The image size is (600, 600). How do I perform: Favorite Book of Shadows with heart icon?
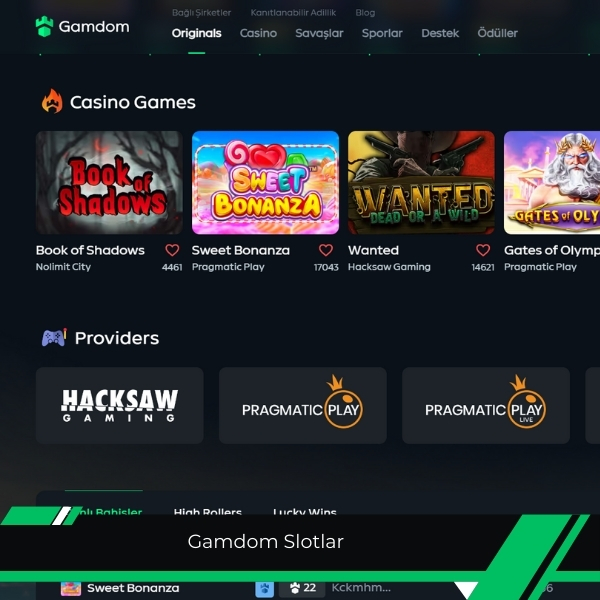pos(172,250)
